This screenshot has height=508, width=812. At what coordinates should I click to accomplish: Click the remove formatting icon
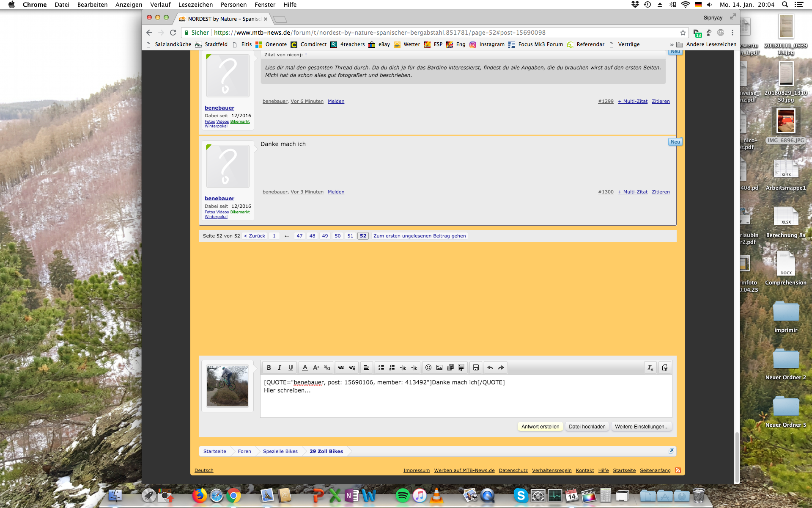point(650,367)
